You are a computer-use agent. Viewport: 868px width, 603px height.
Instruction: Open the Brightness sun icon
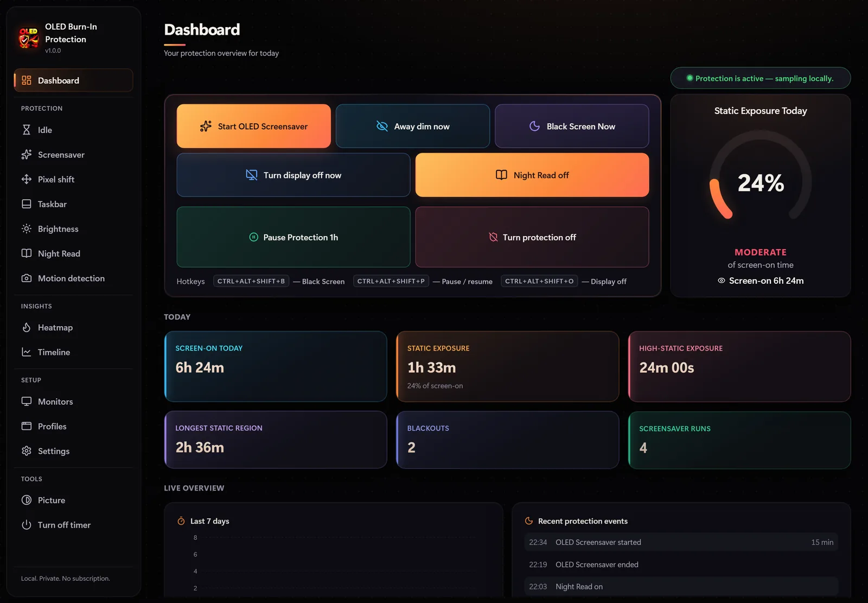(26, 228)
